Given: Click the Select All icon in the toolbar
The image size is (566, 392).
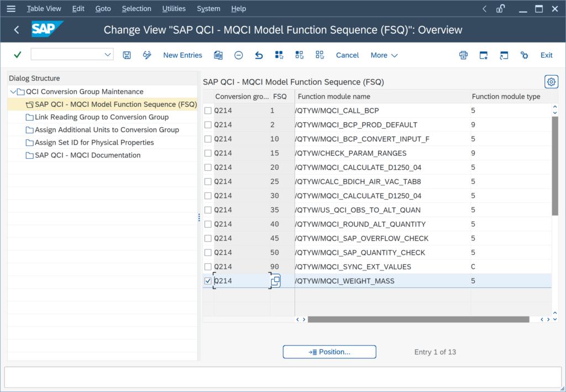Looking at the screenshot, I should (x=279, y=55).
